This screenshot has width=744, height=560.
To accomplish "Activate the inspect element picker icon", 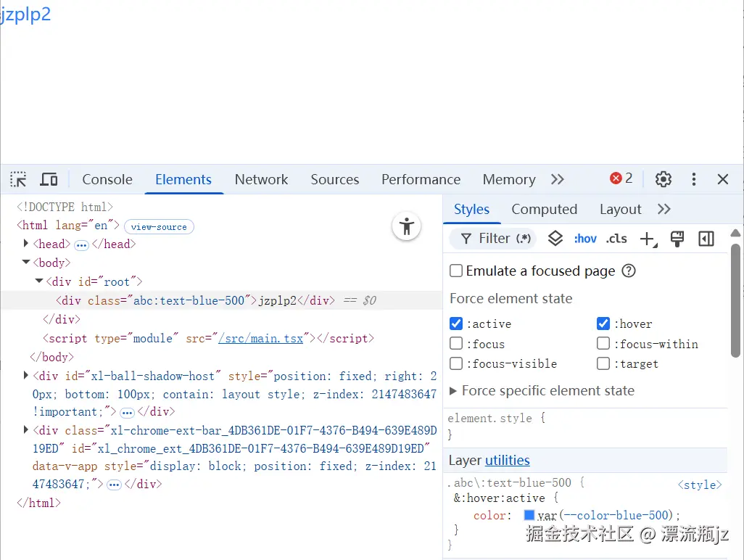I will [x=19, y=179].
